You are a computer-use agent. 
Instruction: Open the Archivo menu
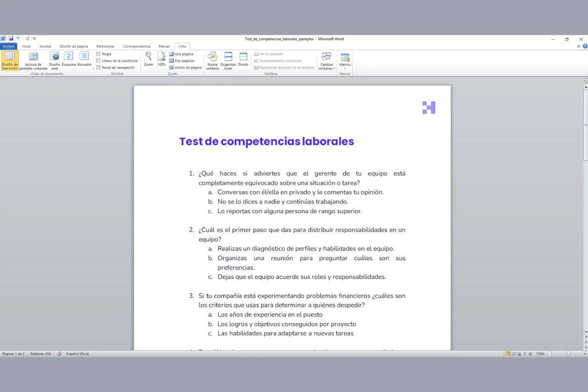point(8,46)
